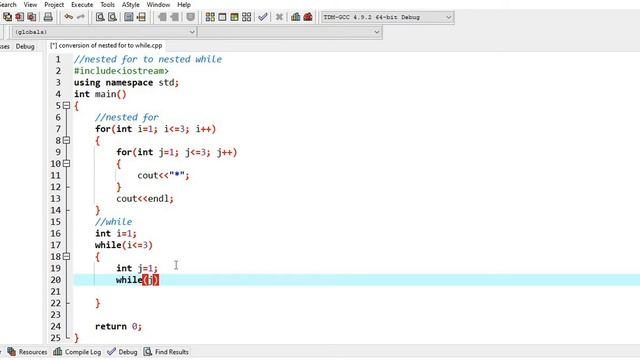Open the Search menu
640x360 pixels.
coord(7,4)
